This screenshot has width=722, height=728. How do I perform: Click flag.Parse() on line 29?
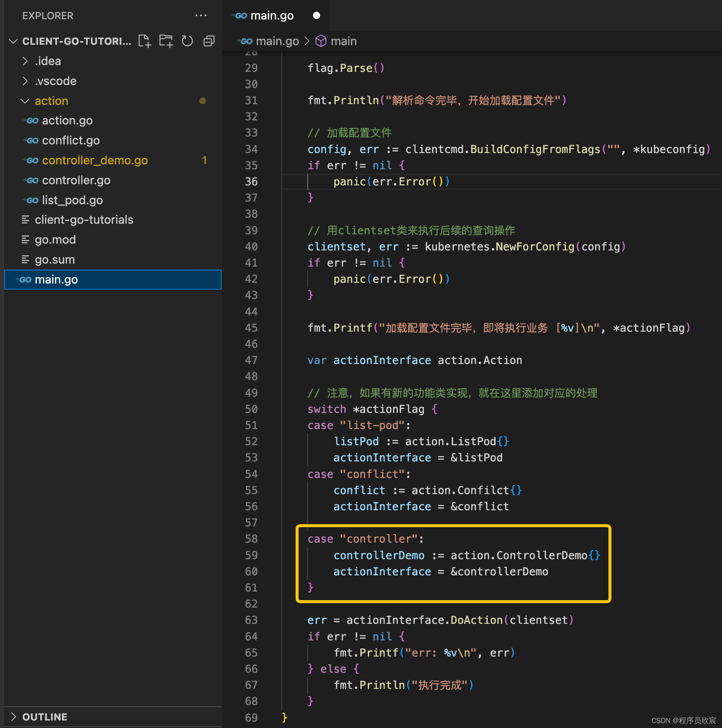pos(346,68)
